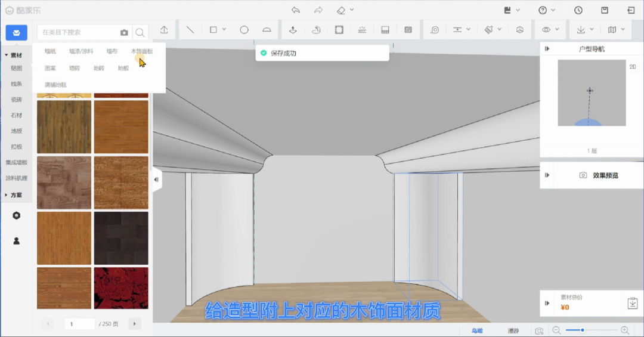The height and width of the screenshot is (337, 644).
Task: Select 扣板 in the left sidebar
Action: [x=17, y=147]
